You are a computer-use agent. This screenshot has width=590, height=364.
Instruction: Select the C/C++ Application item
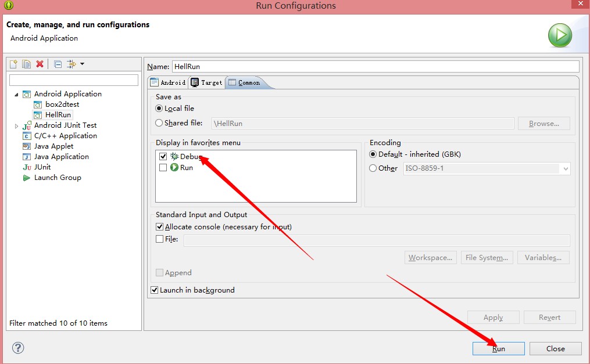pyautogui.click(x=65, y=136)
